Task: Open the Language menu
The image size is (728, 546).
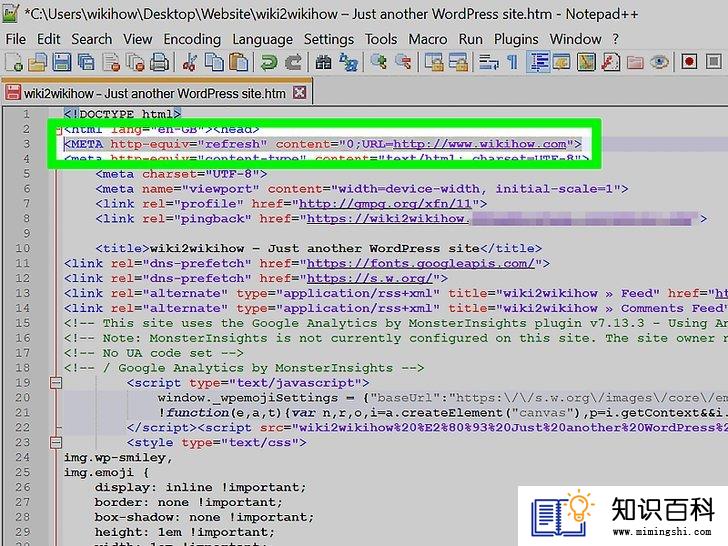Action: 262,39
